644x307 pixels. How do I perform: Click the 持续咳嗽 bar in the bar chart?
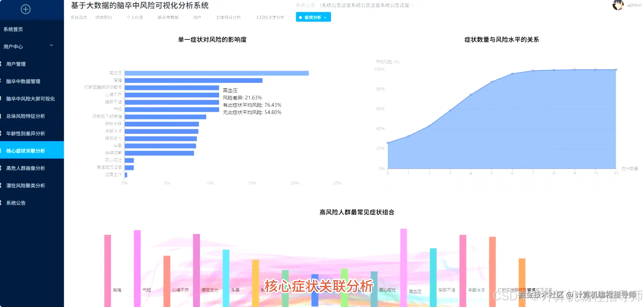pyautogui.click(x=159, y=153)
